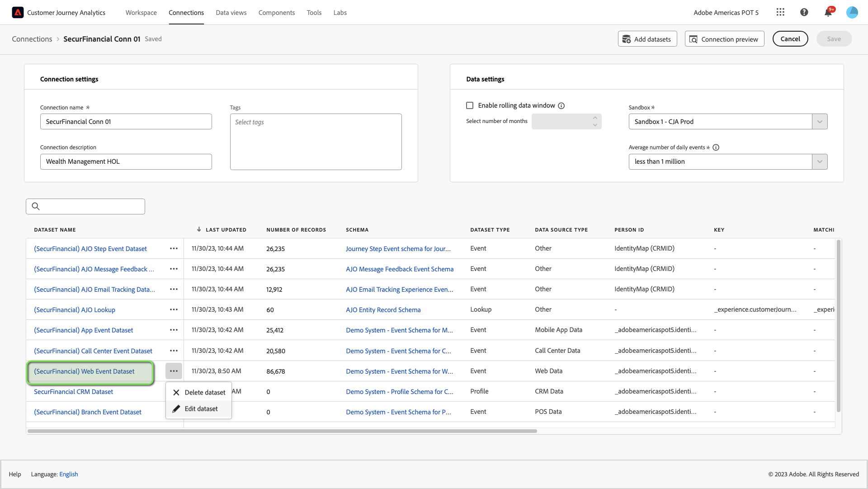Switch to the Data views tab

(231, 13)
